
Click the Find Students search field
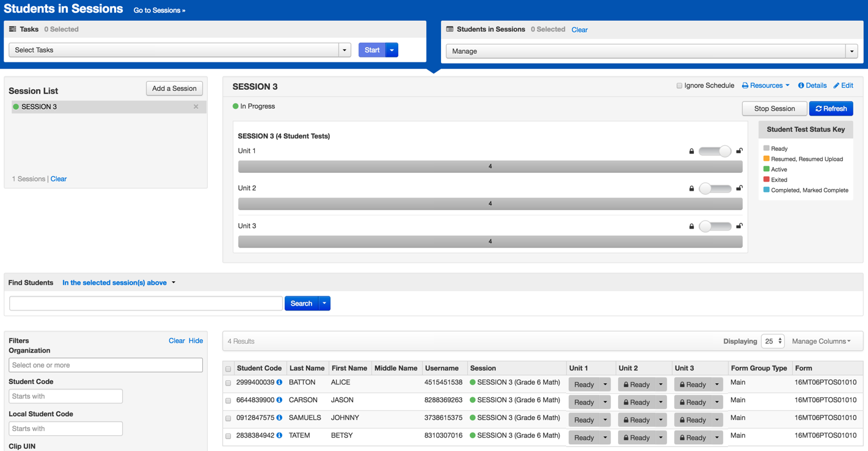click(146, 303)
